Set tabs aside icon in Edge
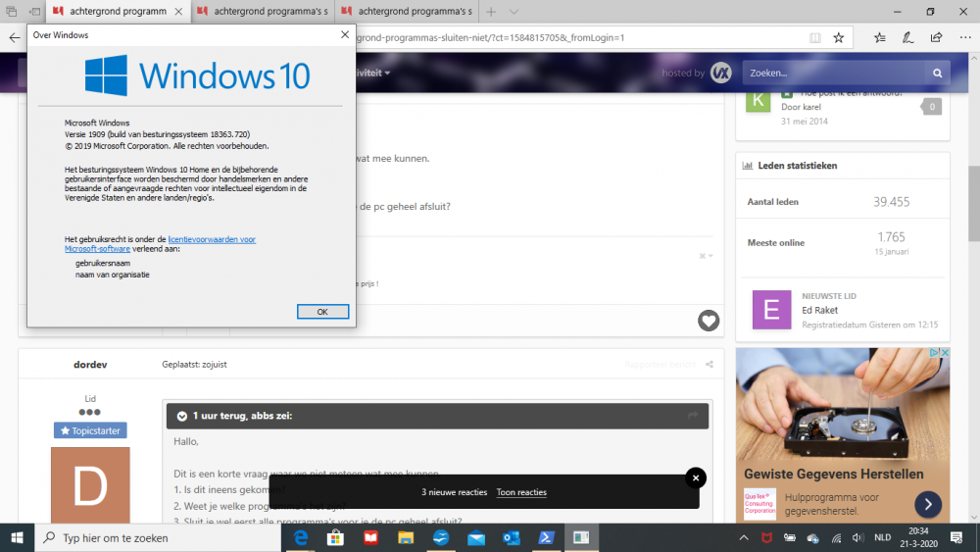Viewport: 980px width, 552px height. click(34, 11)
